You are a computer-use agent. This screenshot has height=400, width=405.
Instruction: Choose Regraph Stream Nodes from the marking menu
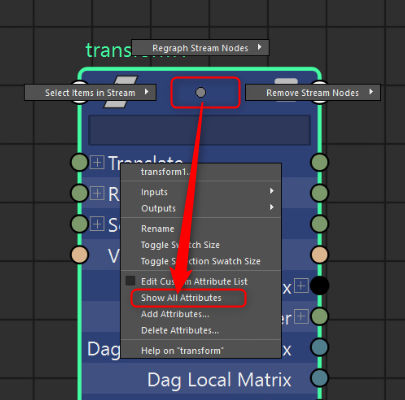point(200,48)
